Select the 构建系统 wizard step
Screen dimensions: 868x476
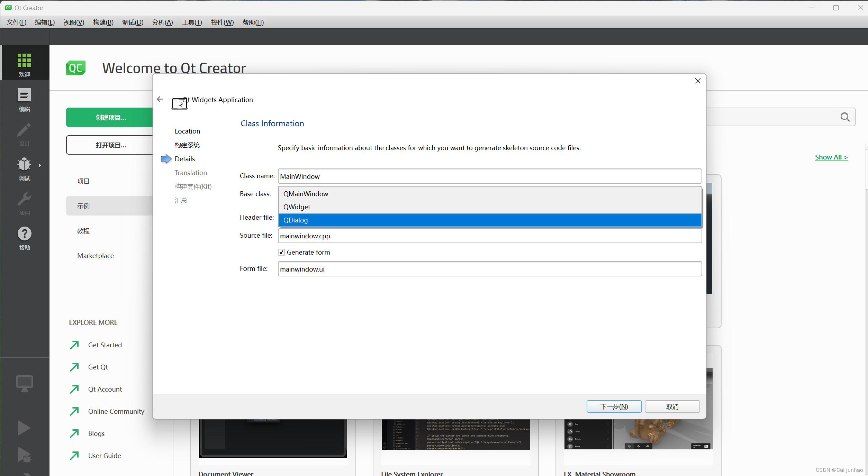(187, 145)
